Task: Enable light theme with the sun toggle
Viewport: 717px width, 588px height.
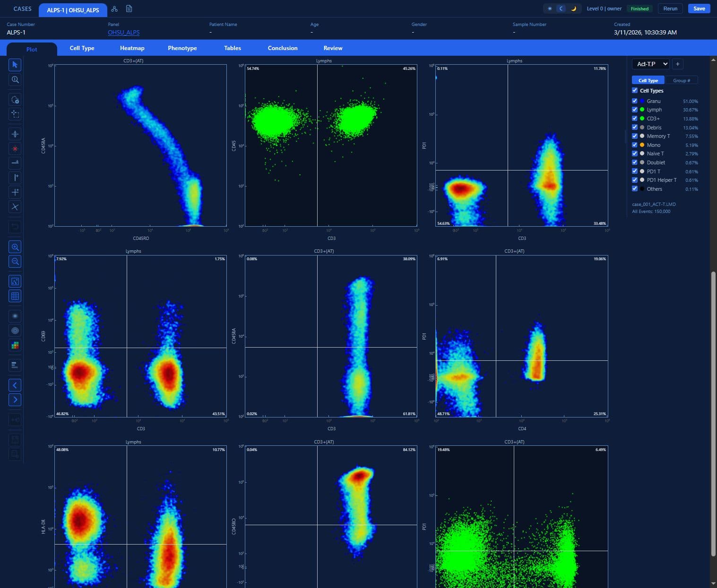Action: (549, 9)
